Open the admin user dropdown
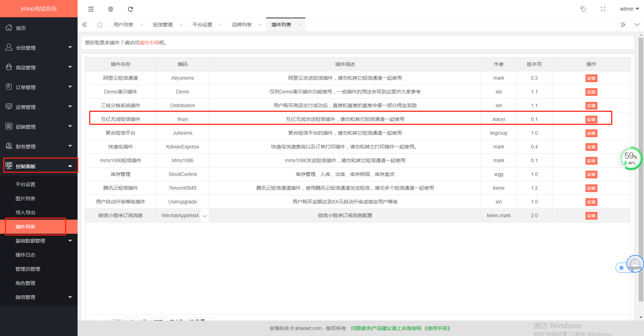Screen dimensions: 644x336 point(629,9)
